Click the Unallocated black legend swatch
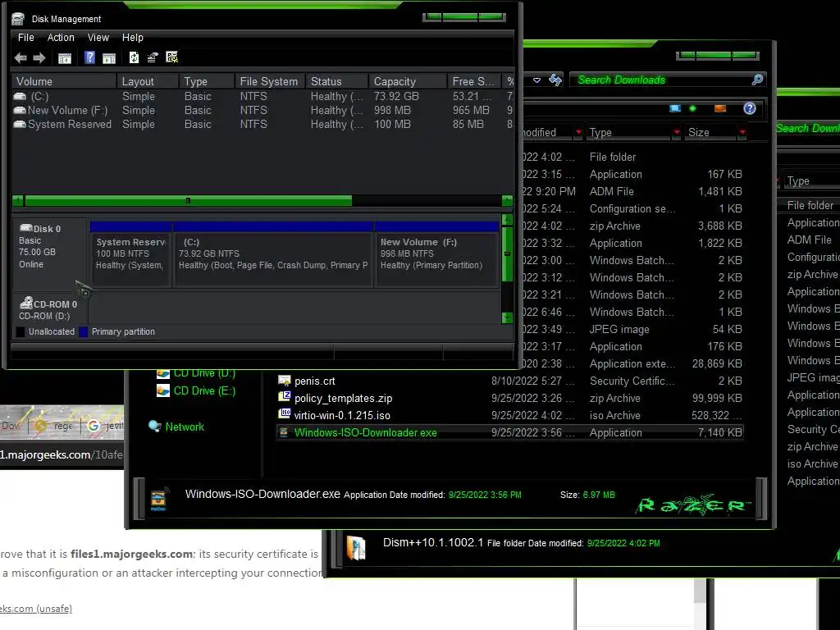The width and height of the screenshot is (840, 630). 21,331
